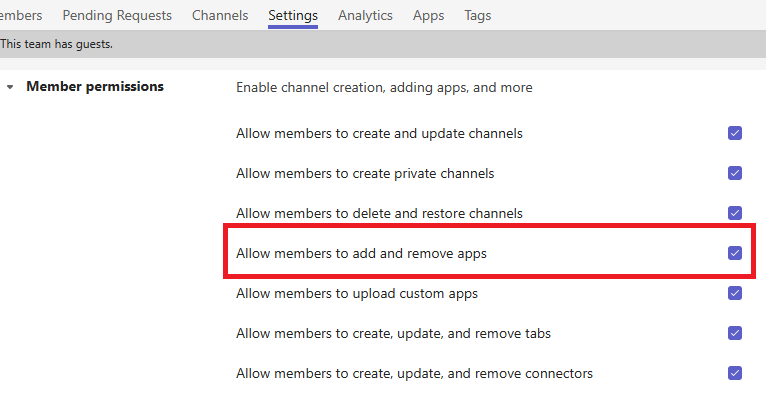Select the Settings tab
The width and height of the screenshot is (766, 416).
click(293, 16)
